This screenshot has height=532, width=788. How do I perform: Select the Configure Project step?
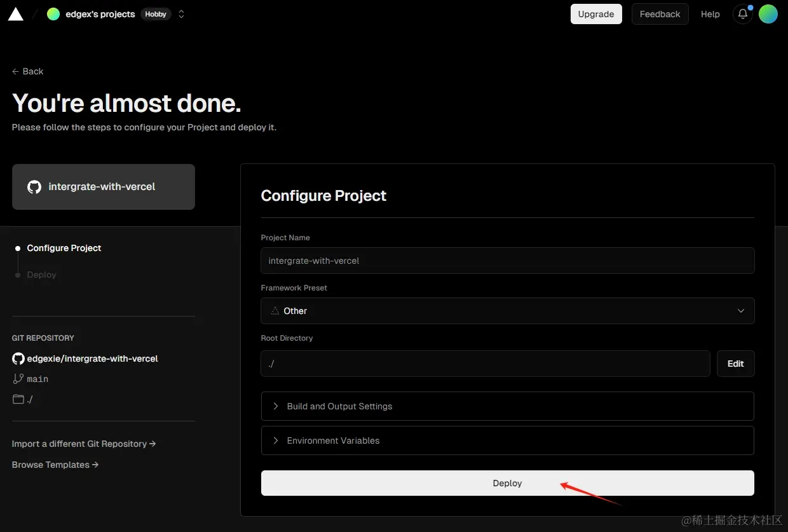pyautogui.click(x=64, y=248)
